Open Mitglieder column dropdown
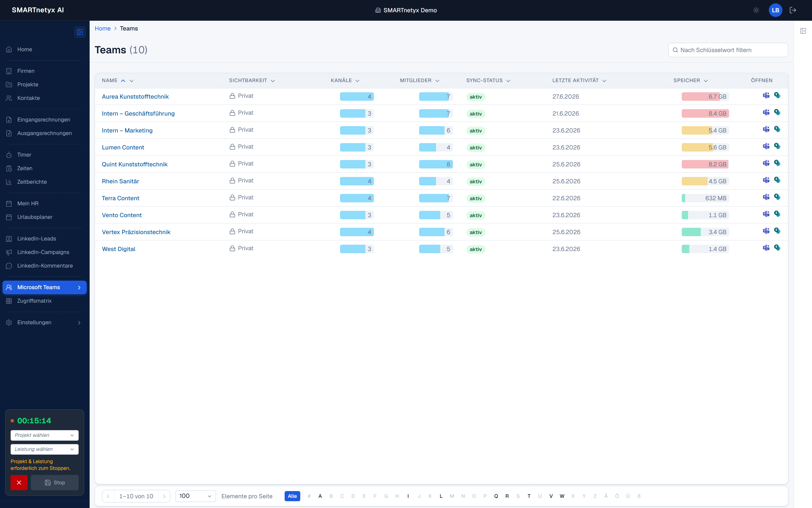812x508 pixels. coord(437,81)
